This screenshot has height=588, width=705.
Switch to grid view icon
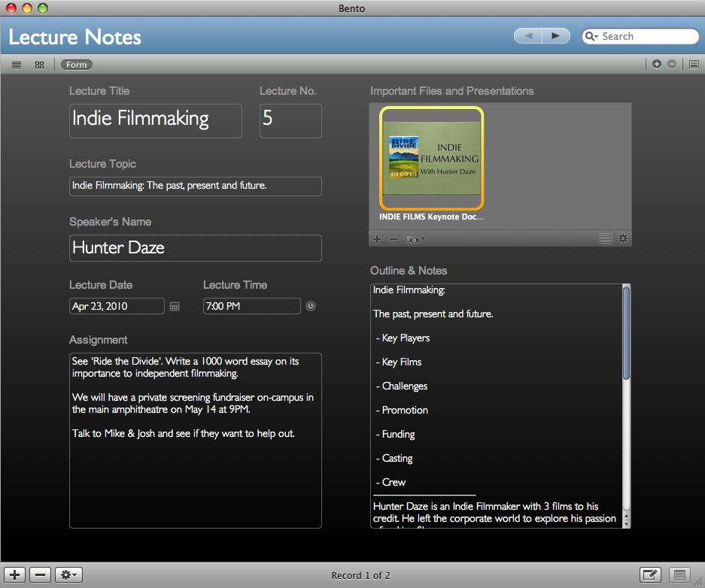click(39, 65)
